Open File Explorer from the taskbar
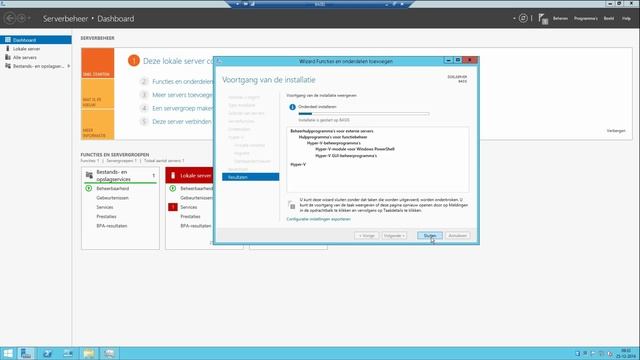 coord(89,353)
